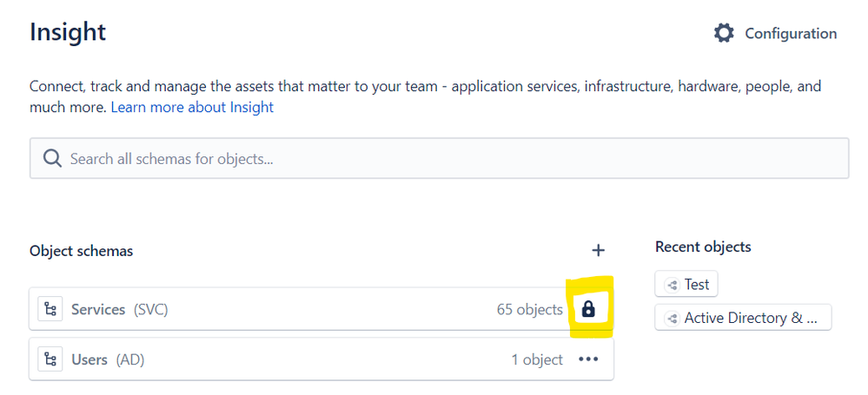Screen dimensions: 868x395
Task: Open the Active Directory & ... recent object
Action: (743, 318)
